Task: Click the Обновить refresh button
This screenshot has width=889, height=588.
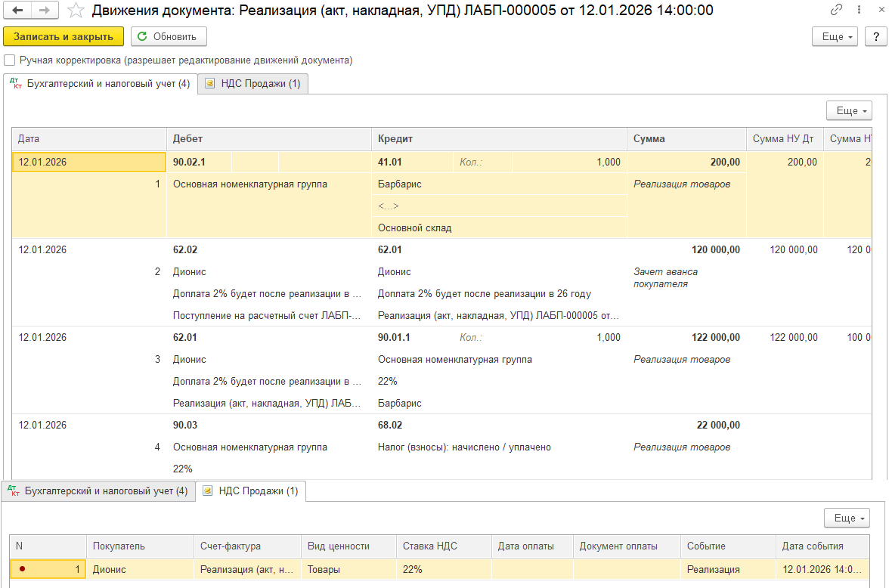Action: [169, 36]
